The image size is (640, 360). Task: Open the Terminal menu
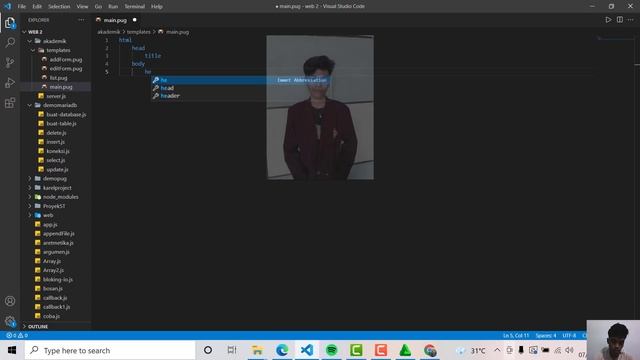pos(135,7)
